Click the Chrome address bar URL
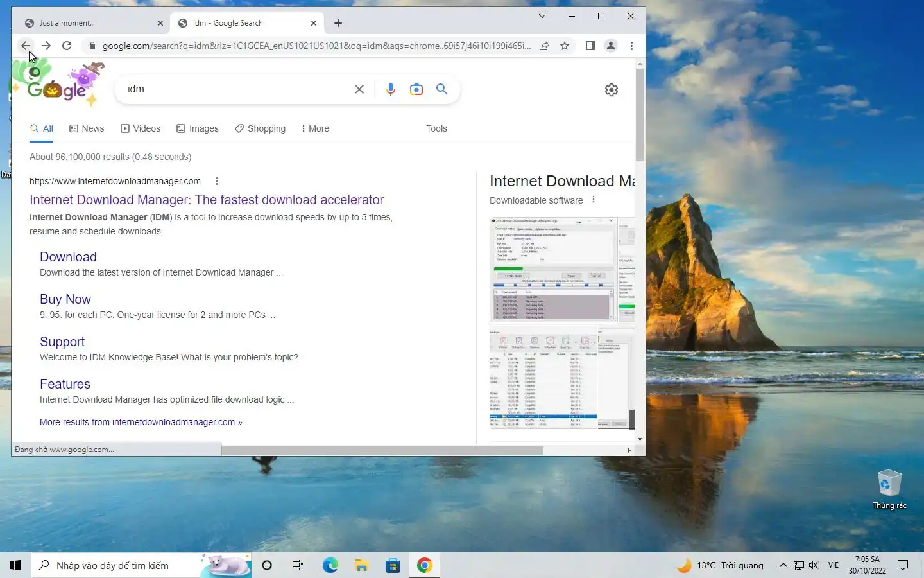The height and width of the screenshot is (578, 924). 316,46
